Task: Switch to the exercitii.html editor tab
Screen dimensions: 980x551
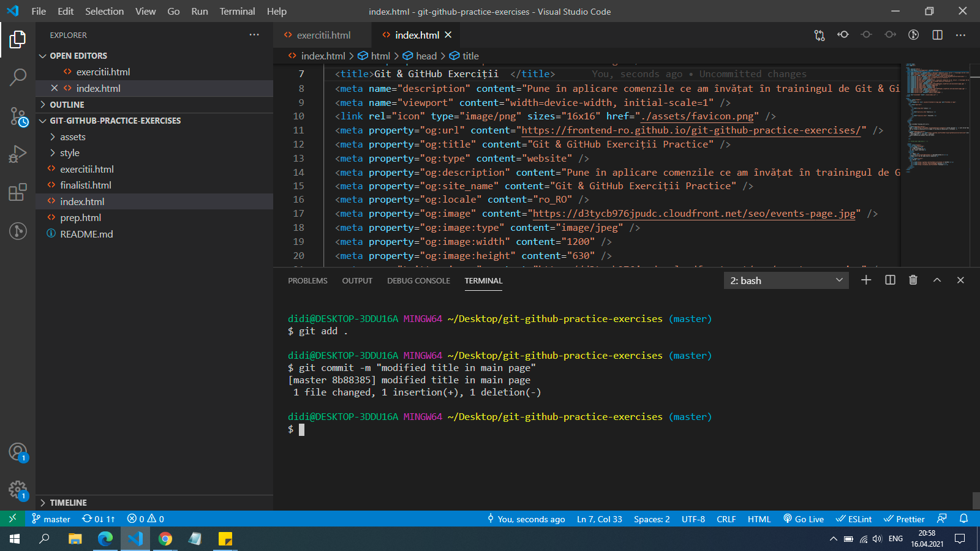Action: (323, 35)
